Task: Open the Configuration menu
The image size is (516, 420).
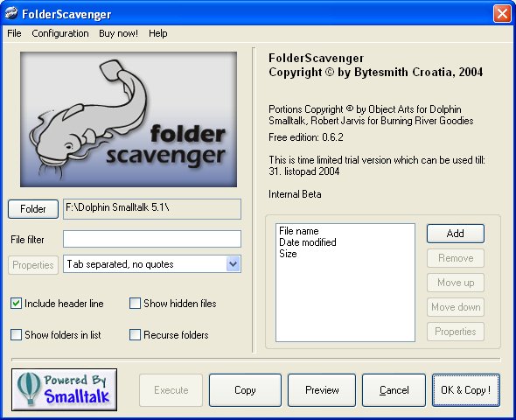Action: coord(60,33)
